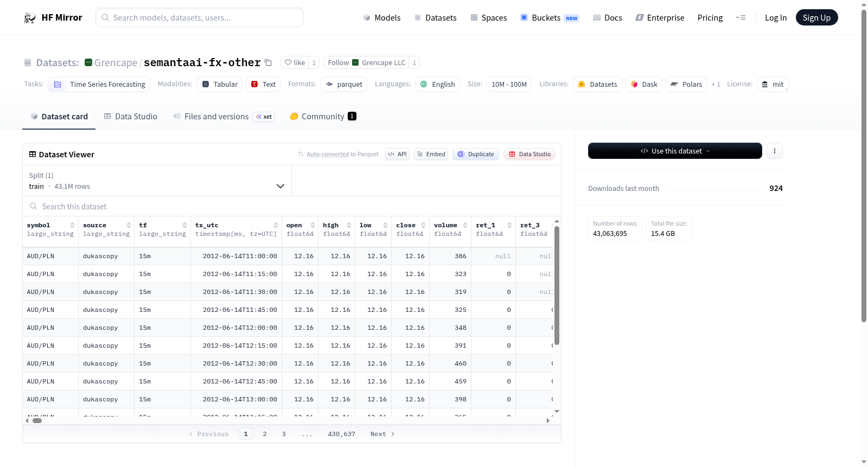Focus the Search models, datasets, users field
Screen dimensions: 868x467
pyautogui.click(x=200, y=17)
